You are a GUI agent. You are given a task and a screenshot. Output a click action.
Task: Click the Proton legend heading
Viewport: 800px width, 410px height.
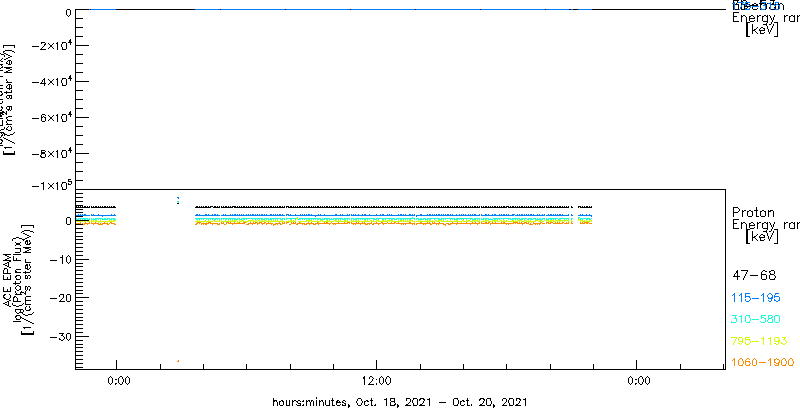[753, 212]
